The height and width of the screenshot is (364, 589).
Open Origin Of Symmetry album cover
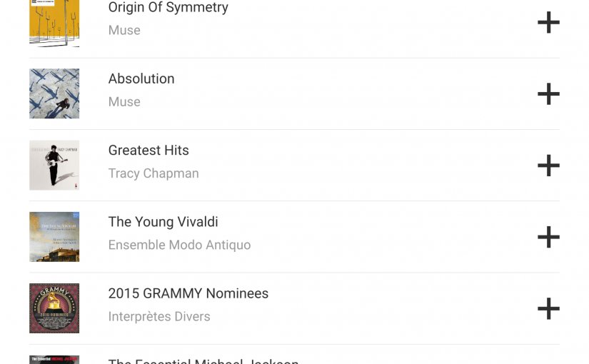pyautogui.click(x=54, y=23)
